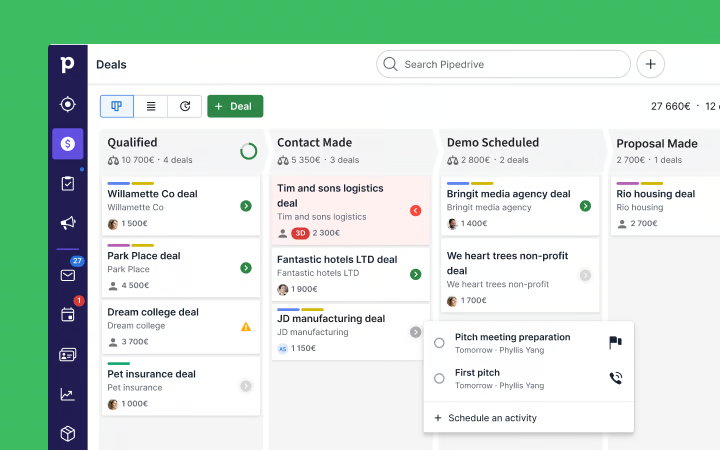Select the Deals dollar icon in sidebar
The image size is (720, 450).
tap(68, 144)
